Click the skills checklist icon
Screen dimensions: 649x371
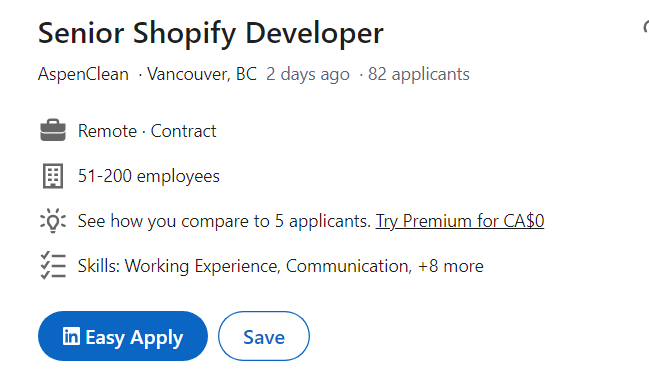(x=53, y=265)
